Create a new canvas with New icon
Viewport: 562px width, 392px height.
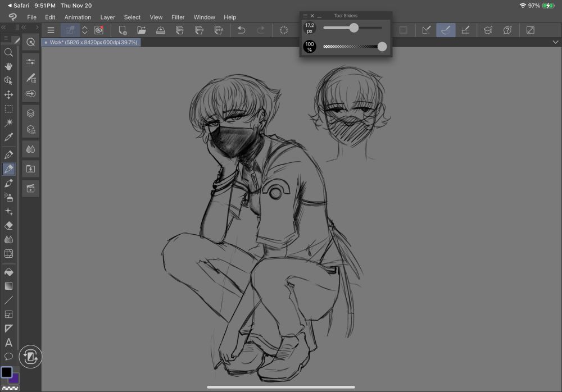pyautogui.click(x=123, y=30)
